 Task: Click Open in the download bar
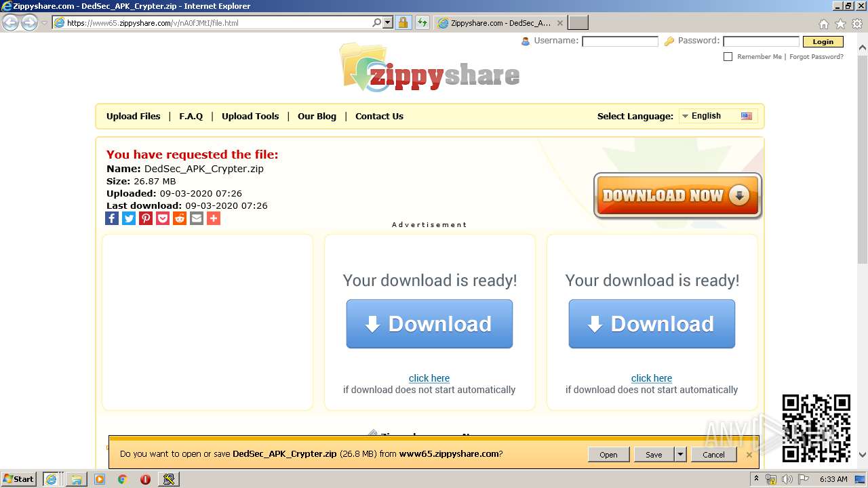point(608,455)
